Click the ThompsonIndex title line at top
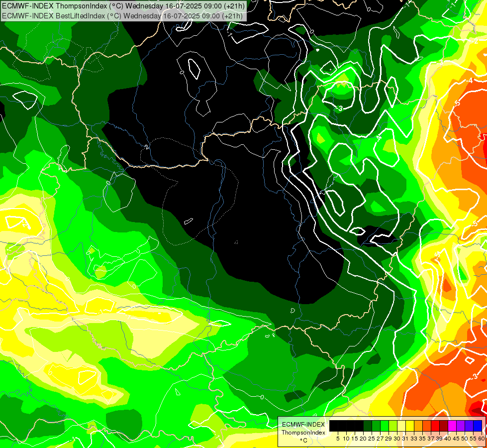This screenshot has width=487, height=448. pos(123,5)
